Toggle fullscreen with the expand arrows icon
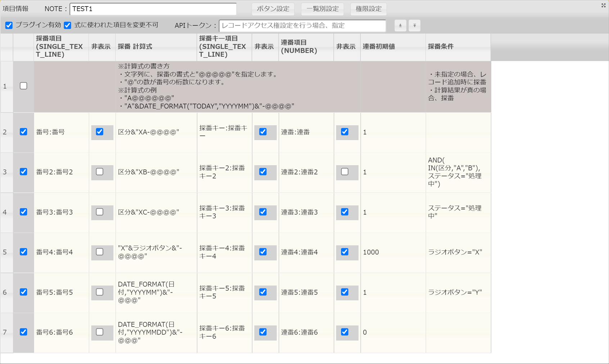 click(x=604, y=5)
